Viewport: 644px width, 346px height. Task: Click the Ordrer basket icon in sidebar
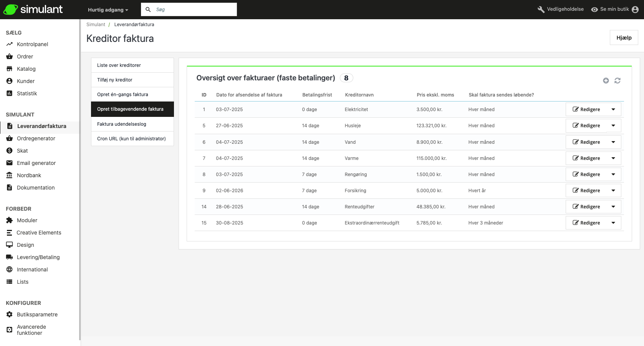(x=10, y=57)
